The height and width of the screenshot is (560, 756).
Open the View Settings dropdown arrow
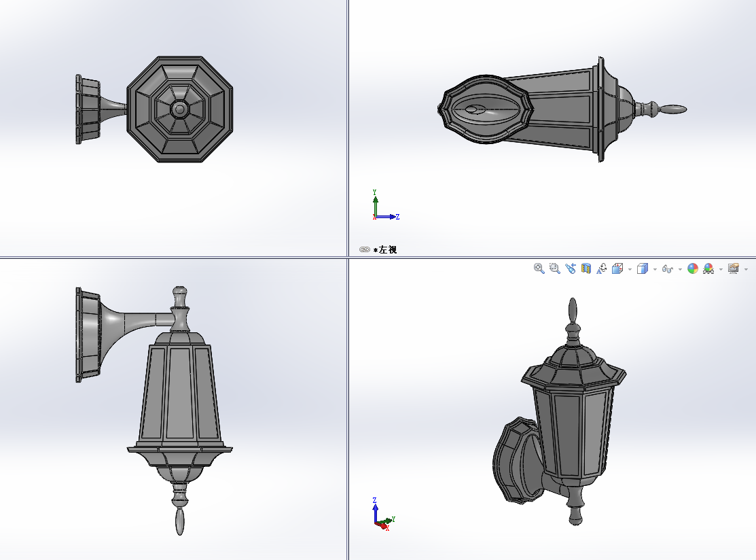click(x=746, y=269)
